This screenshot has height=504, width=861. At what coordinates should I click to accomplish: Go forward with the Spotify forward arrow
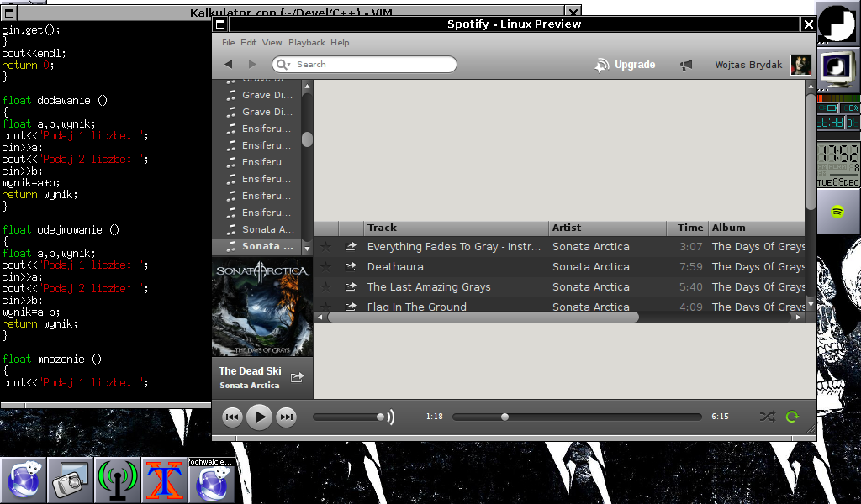(x=252, y=64)
